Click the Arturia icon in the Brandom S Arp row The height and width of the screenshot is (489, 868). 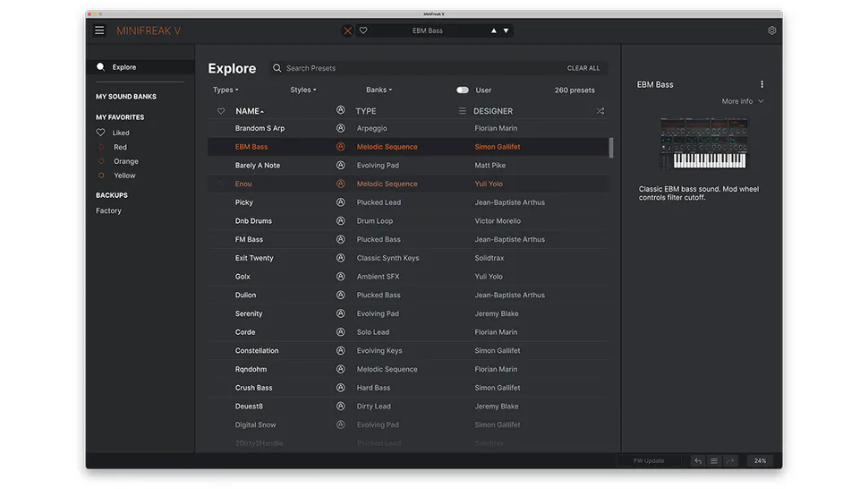[340, 128]
